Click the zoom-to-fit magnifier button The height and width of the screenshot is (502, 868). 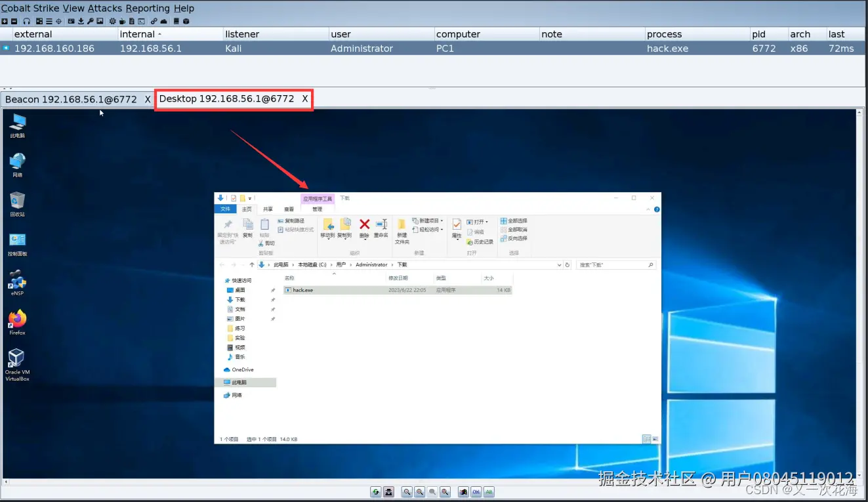click(x=445, y=492)
